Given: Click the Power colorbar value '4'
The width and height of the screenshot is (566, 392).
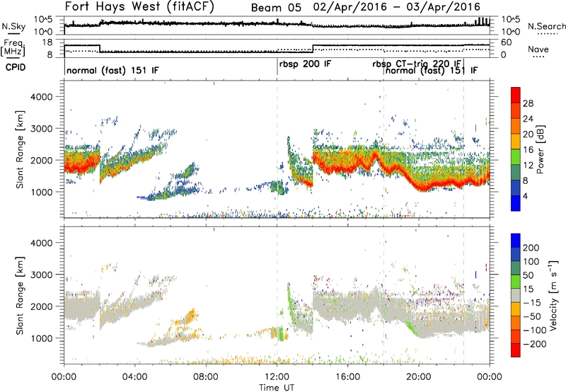Looking at the screenshot, I should coord(525,196).
